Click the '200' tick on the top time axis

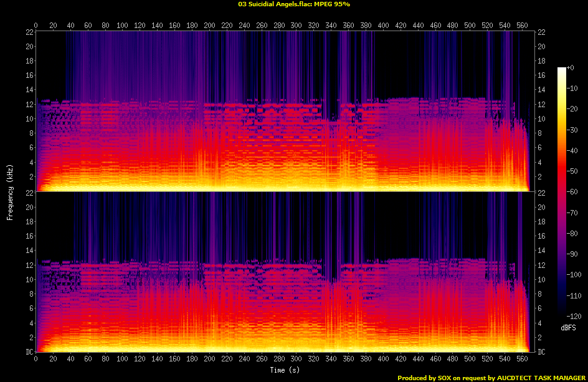209,26
